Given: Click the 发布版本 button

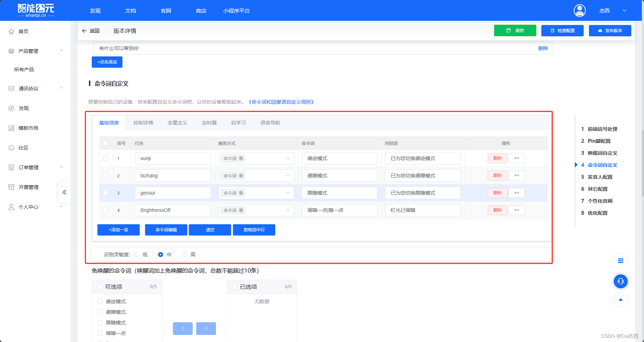Looking at the screenshot, I should pyautogui.click(x=610, y=31).
